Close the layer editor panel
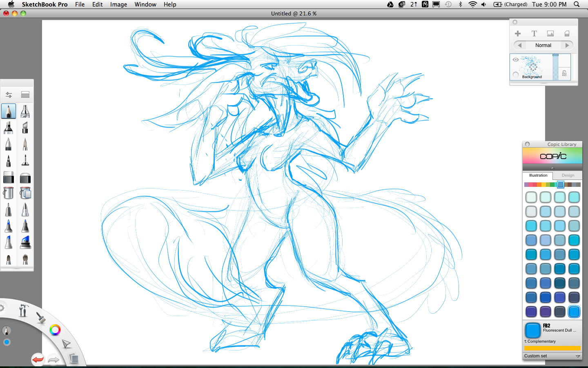Viewport: 588px width, 368px height. click(x=515, y=22)
